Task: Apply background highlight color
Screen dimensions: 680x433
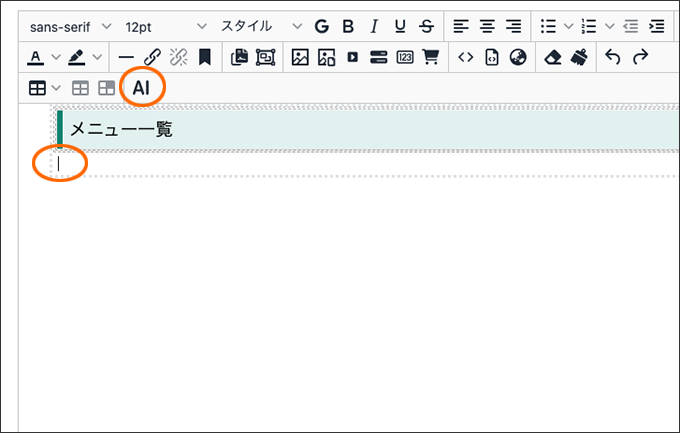Action: 77,57
